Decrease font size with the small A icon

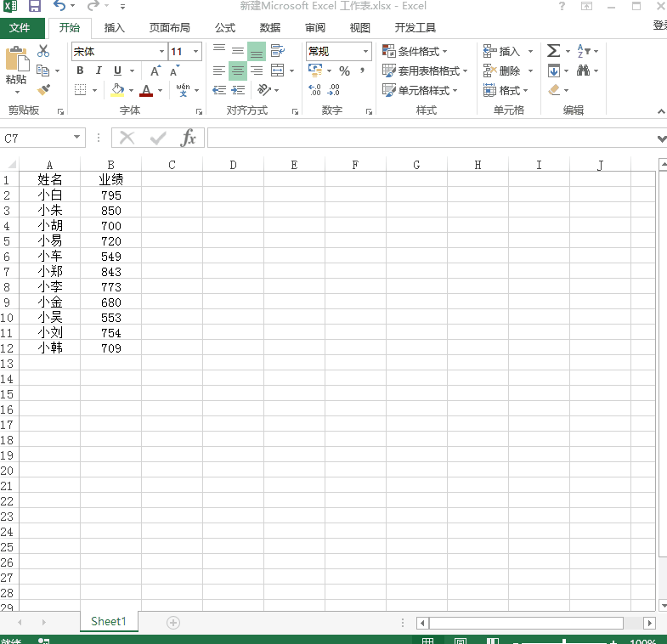(175, 71)
